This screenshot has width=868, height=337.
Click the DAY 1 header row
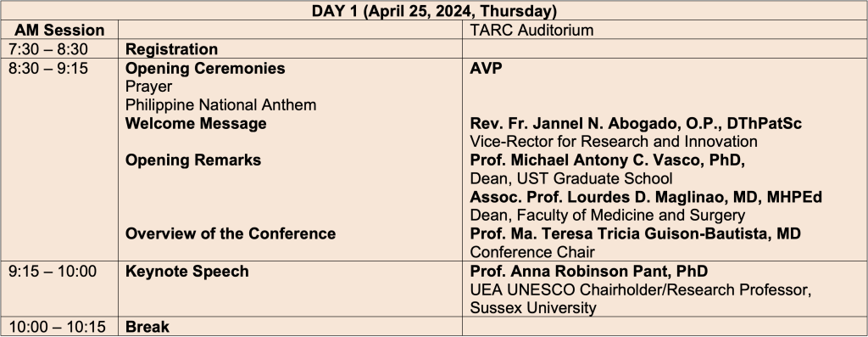tap(434, 11)
